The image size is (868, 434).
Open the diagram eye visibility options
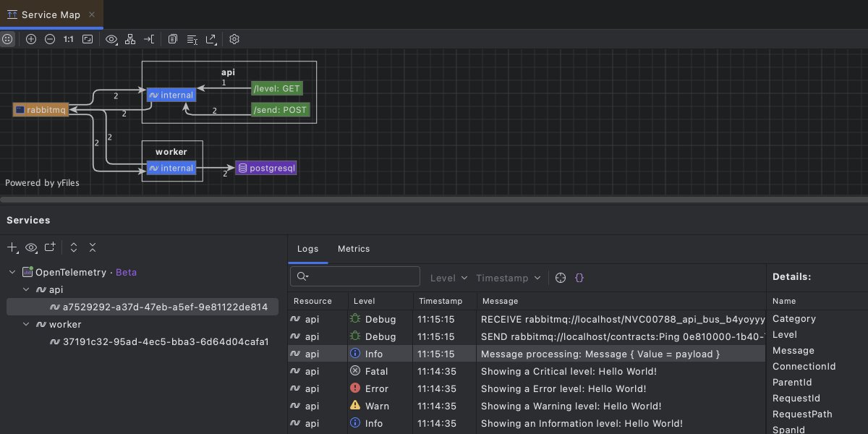(x=111, y=39)
